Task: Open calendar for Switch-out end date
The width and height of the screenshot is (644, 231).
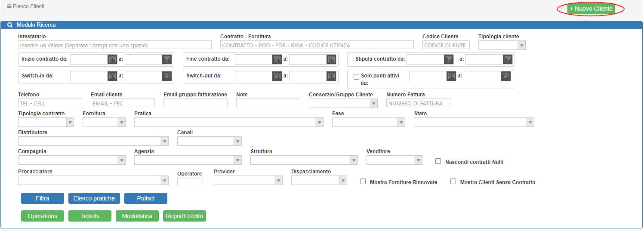Action: [331, 76]
